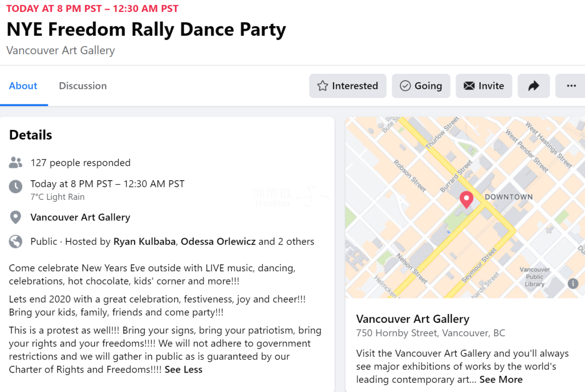Screen dimensions: 585x392
Task: Click the share arrow icon button
Action: 534,86
